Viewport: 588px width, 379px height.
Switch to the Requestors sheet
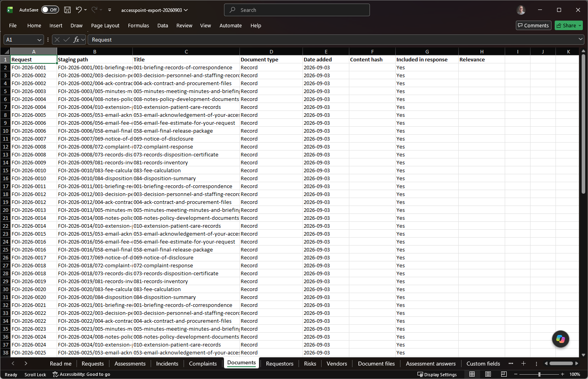pyautogui.click(x=280, y=364)
